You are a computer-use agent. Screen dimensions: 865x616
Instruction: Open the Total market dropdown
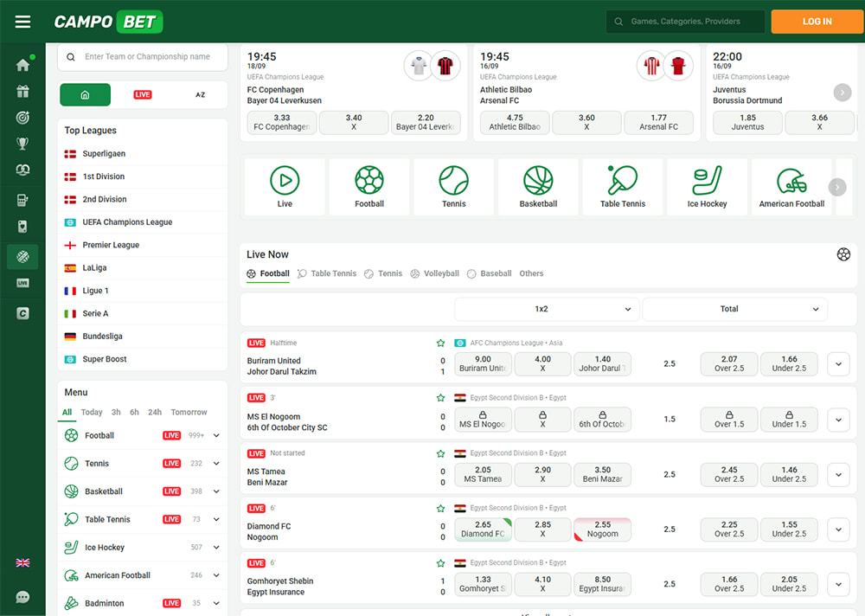click(x=734, y=309)
